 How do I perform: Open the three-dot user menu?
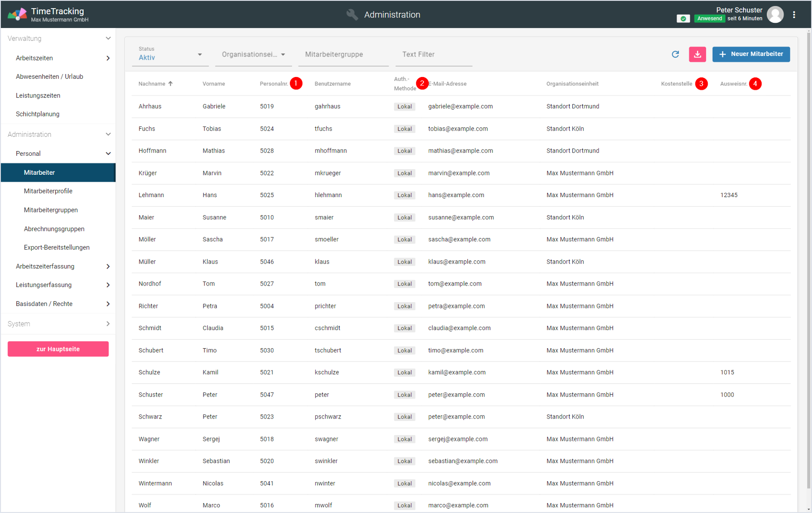tap(794, 15)
